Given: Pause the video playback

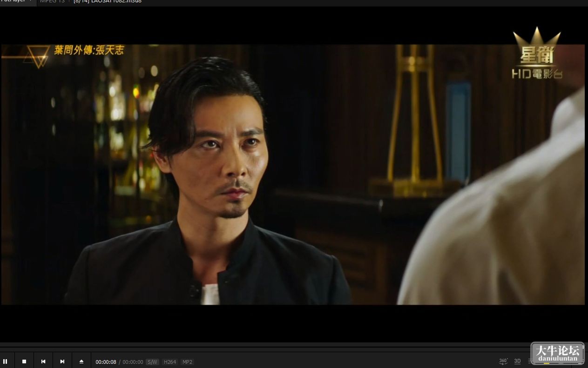Looking at the screenshot, I should pos(5,361).
